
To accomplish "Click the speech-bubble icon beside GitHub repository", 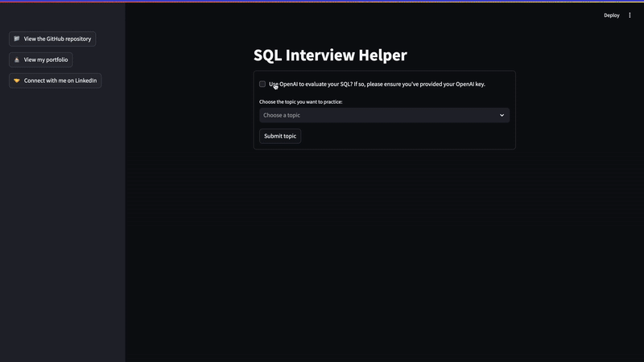I will (17, 39).
